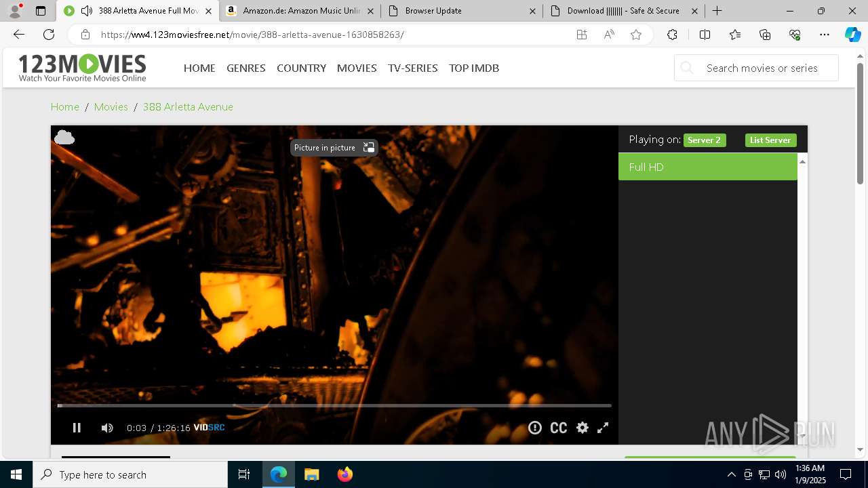The width and height of the screenshot is (868, 488).
Task: Open File Explorer from taskbar
Action: 311,474
